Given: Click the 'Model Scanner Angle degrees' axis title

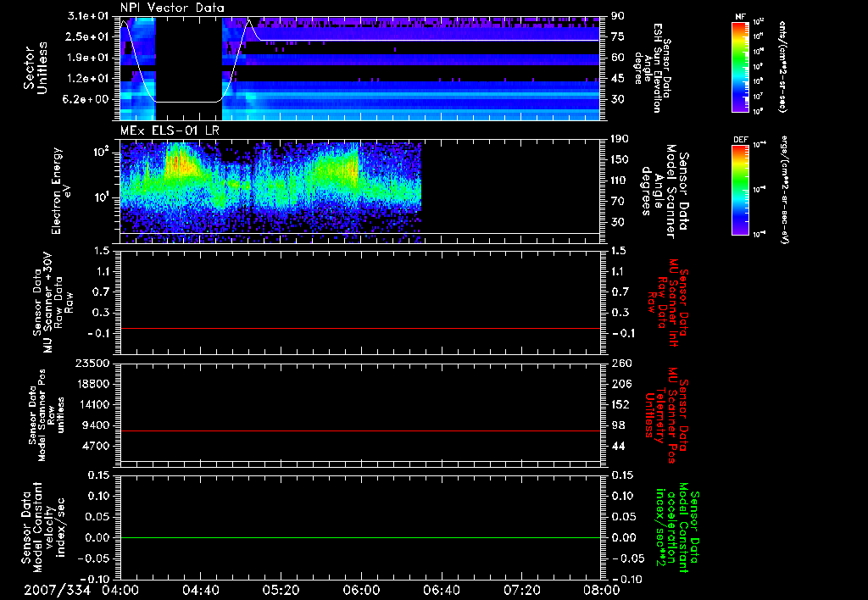Looking at the screenshot, I should [x=665, y=192].
